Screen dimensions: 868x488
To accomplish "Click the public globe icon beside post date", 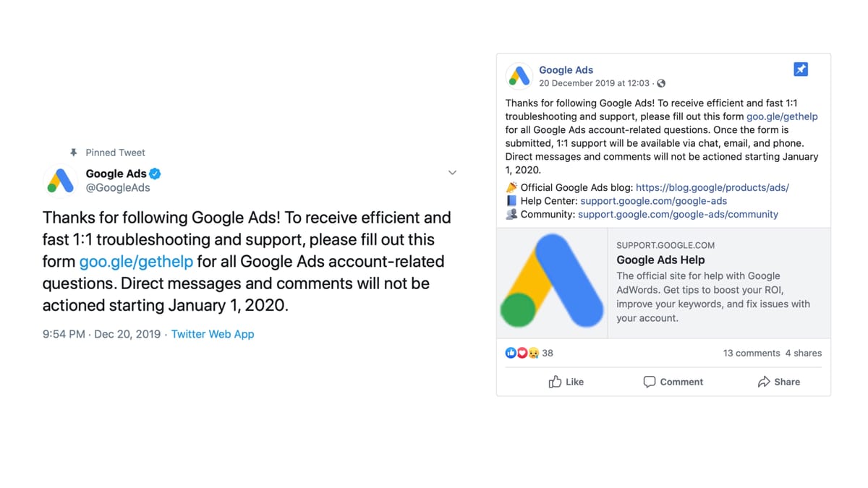I will (x=661, y=83).
